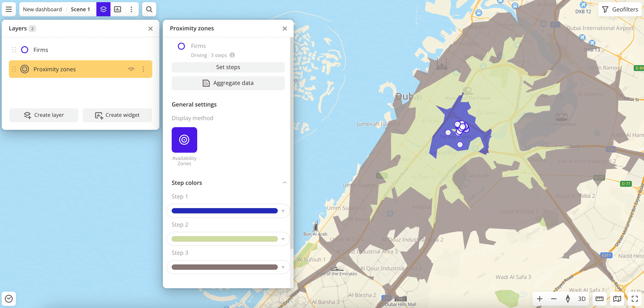Open the Layers panel icon in the toolbar
The height and width of the screenshot is (308, 644).
tap(103, 9)
